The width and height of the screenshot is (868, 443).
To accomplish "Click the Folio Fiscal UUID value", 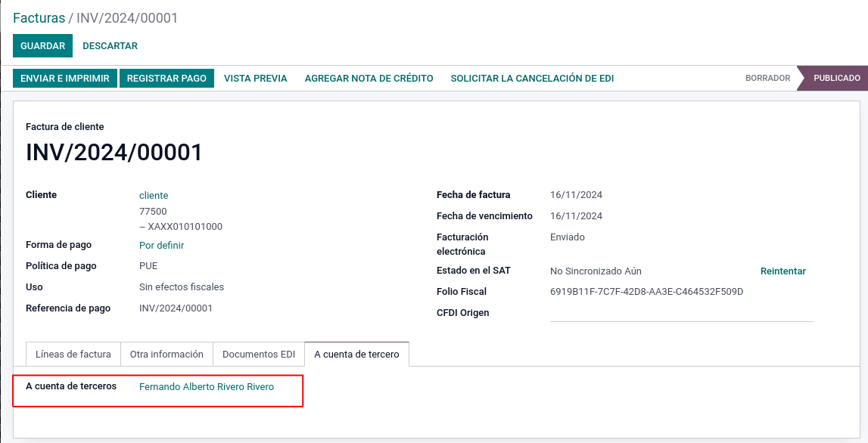I will point(646,292).
